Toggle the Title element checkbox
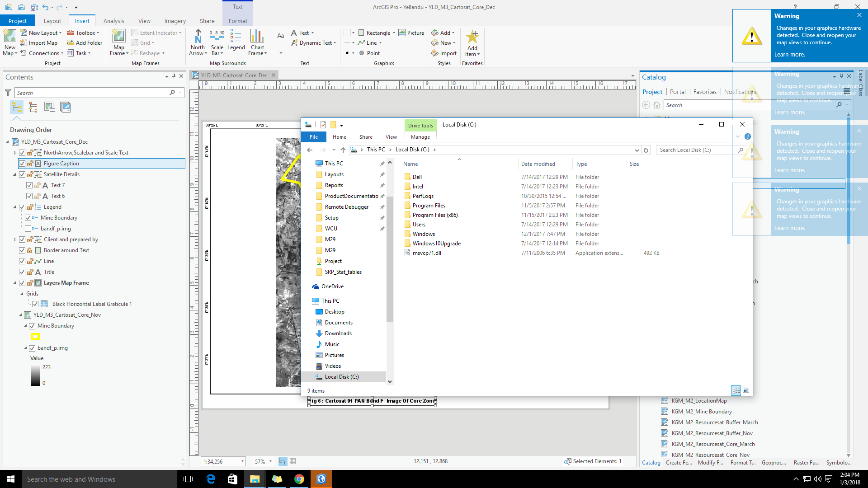 22,272
